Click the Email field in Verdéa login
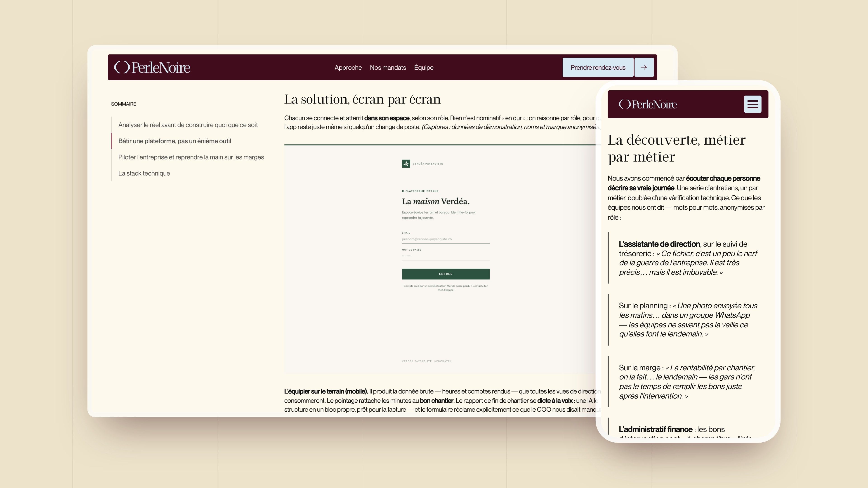868x488 pixels. coord(446,239)
